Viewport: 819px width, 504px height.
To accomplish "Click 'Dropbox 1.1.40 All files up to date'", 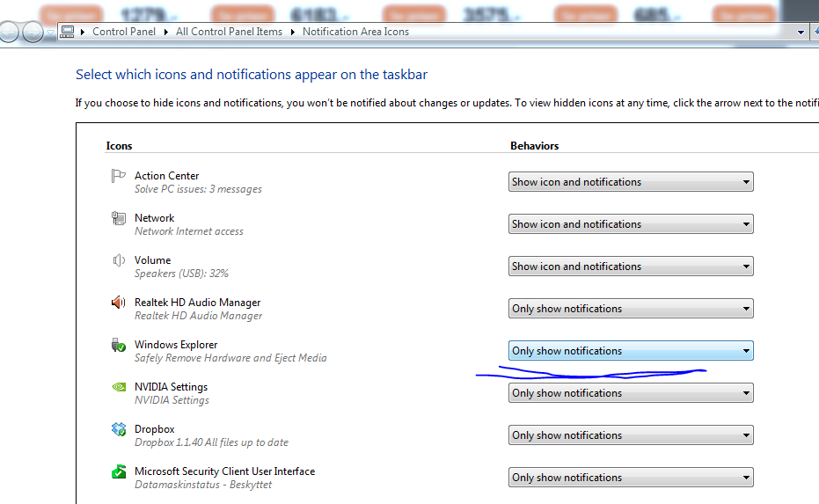I will (x=211, y=442).
